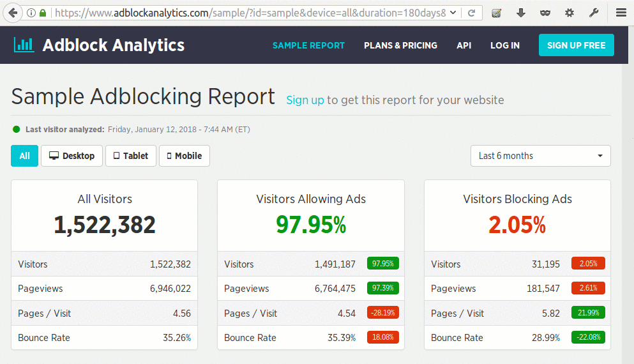Click the address bar URL field
634x364 pixels.
pos(251,13)
